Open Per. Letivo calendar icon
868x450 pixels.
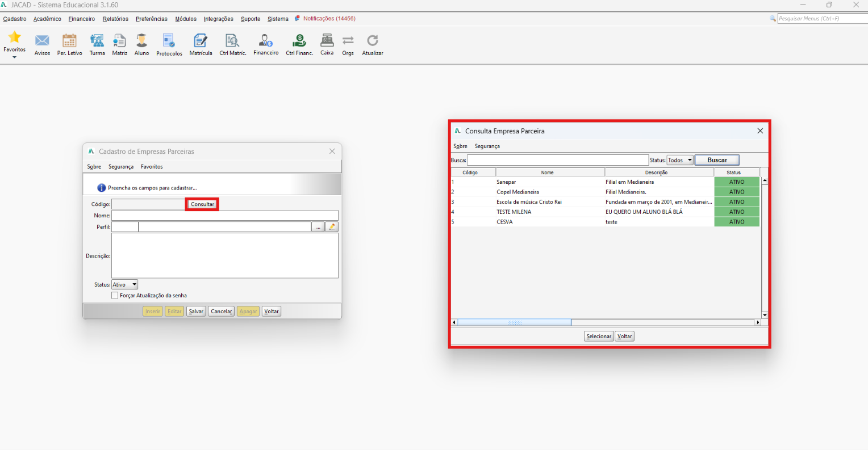69,40
